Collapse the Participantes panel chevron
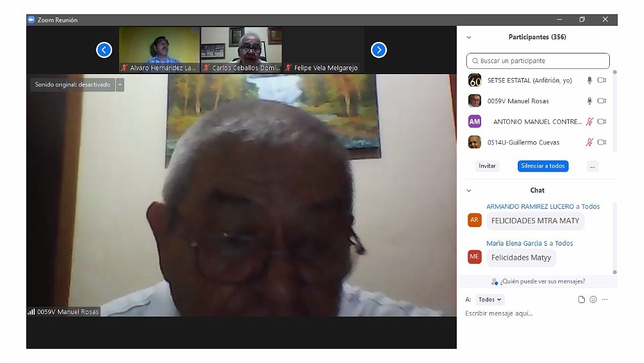644x363 pixels. (469, 37)
